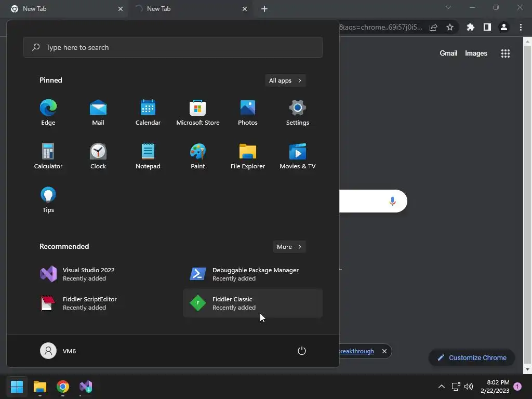Open the Calculator app

click(x=48, y=156)
